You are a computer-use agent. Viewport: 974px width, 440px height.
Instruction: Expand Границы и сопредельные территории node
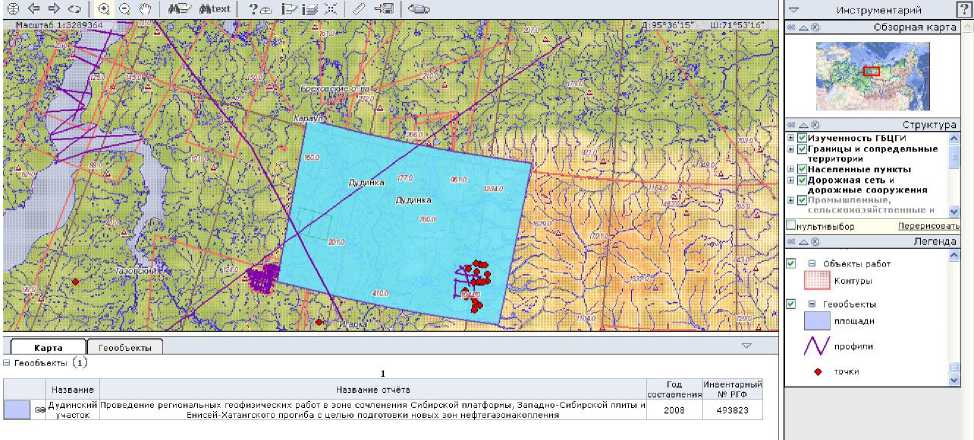(791, 149)
